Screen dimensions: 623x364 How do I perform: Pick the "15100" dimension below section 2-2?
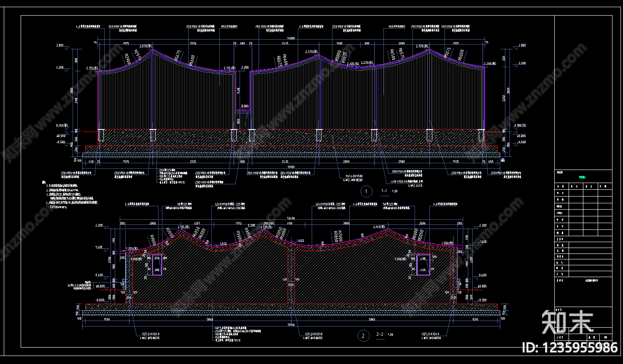click(291, 325)
